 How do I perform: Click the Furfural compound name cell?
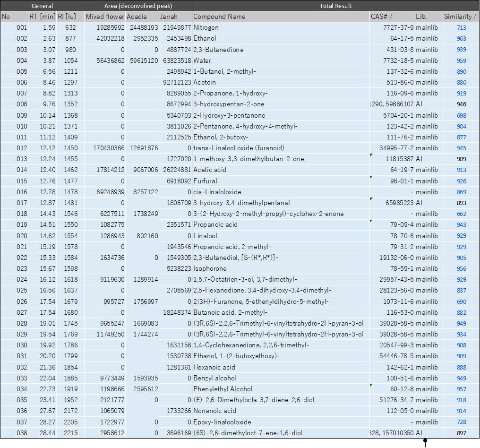click(206, 181)
